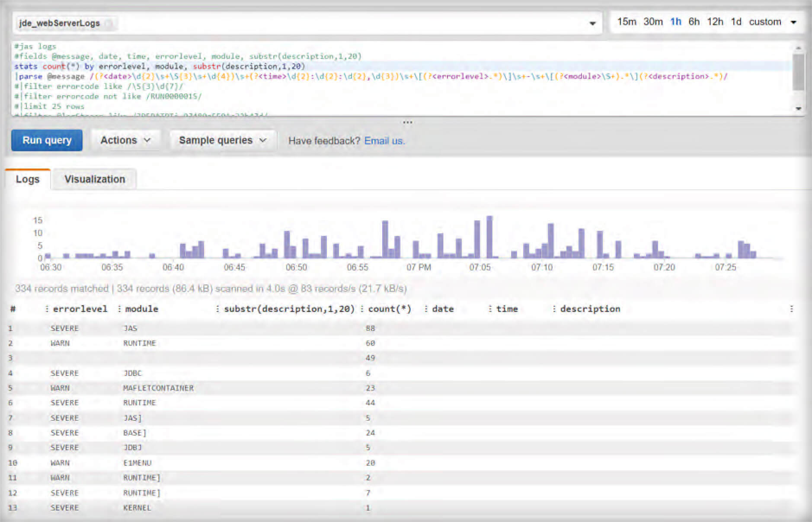Click the count(*) column handle icon
The image size is (812, 522).
tap(362, 309)
